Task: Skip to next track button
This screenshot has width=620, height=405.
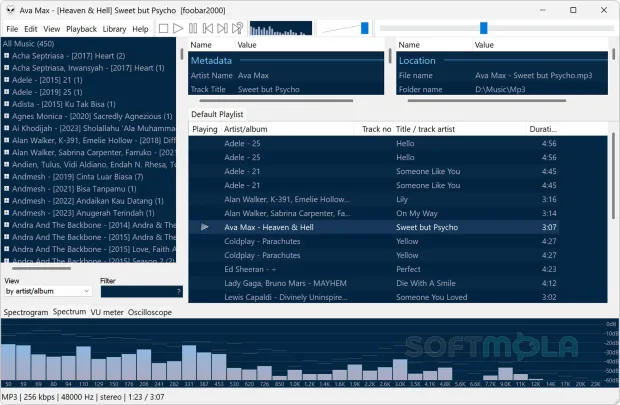Action: 223,28
